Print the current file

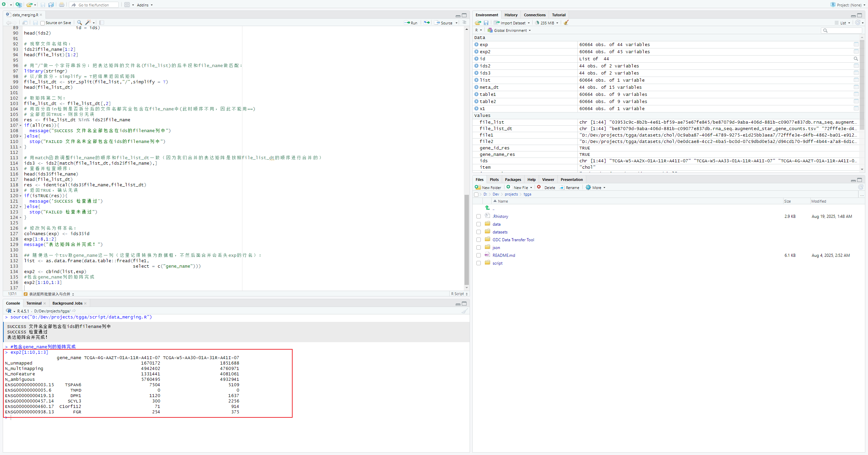(x=62, y=5)
